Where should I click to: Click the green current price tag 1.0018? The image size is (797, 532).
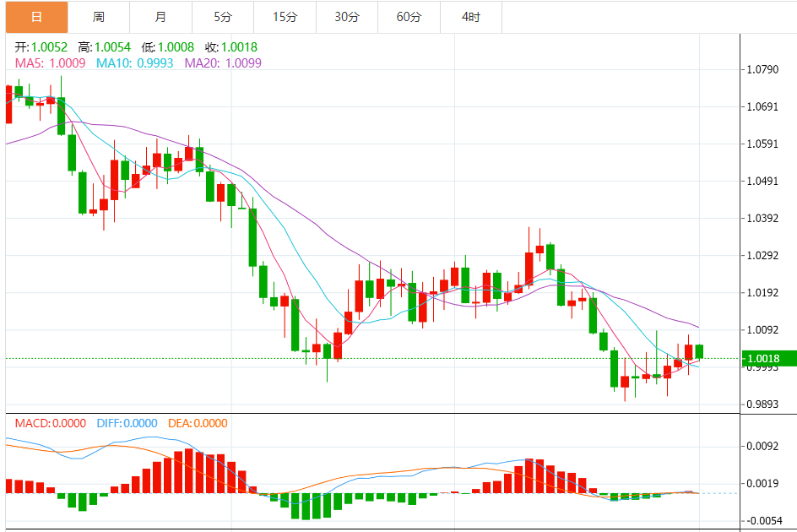(x=769, y=359)
